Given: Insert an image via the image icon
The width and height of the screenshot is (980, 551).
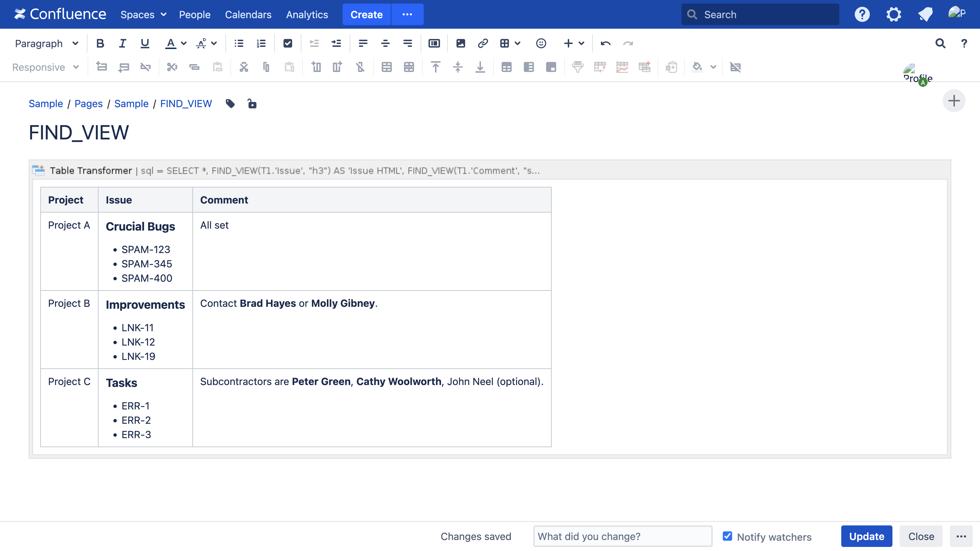Looking at the screenshot, I should 460,43.
